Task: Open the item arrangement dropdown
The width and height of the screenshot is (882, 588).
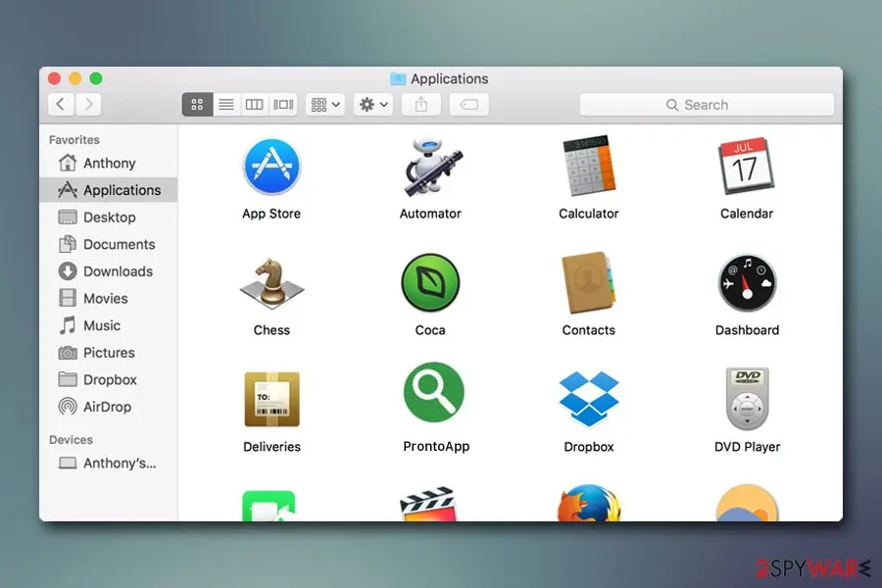Action: [325, 105]
